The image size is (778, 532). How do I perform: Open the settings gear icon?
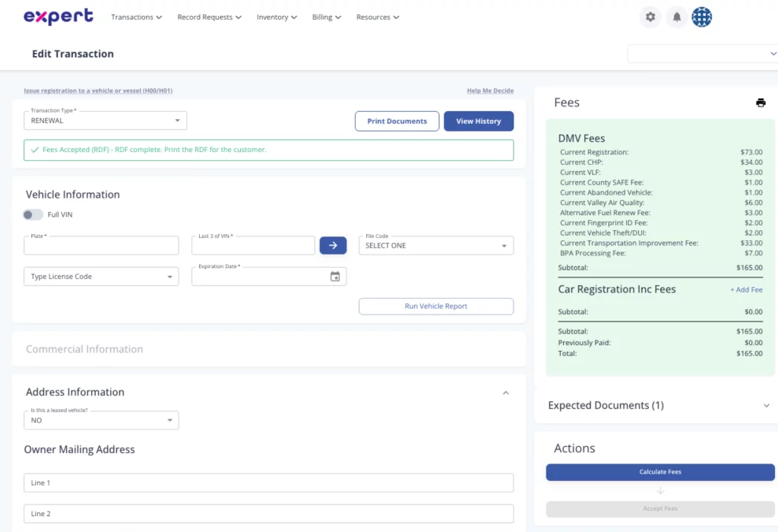(x=650, y=17)
